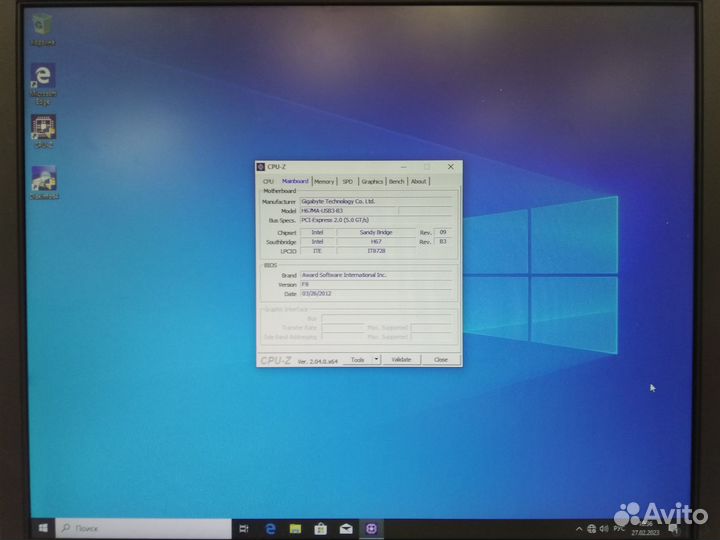The width and height of the screenshot is (720, 540).
Task: Open the SPD tab
Action: tap(348, 182)
